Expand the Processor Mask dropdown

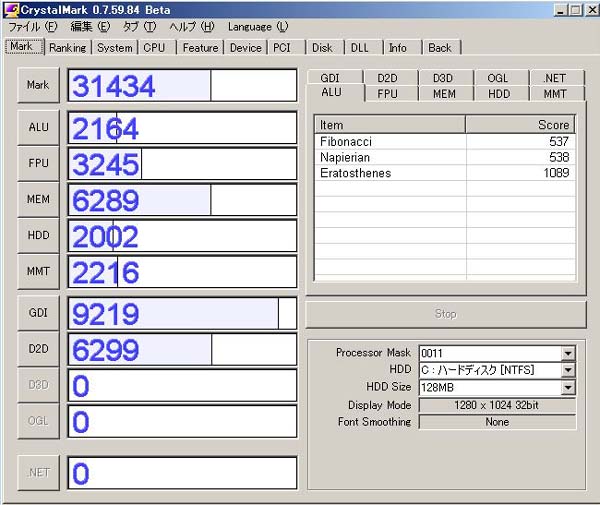568,353
